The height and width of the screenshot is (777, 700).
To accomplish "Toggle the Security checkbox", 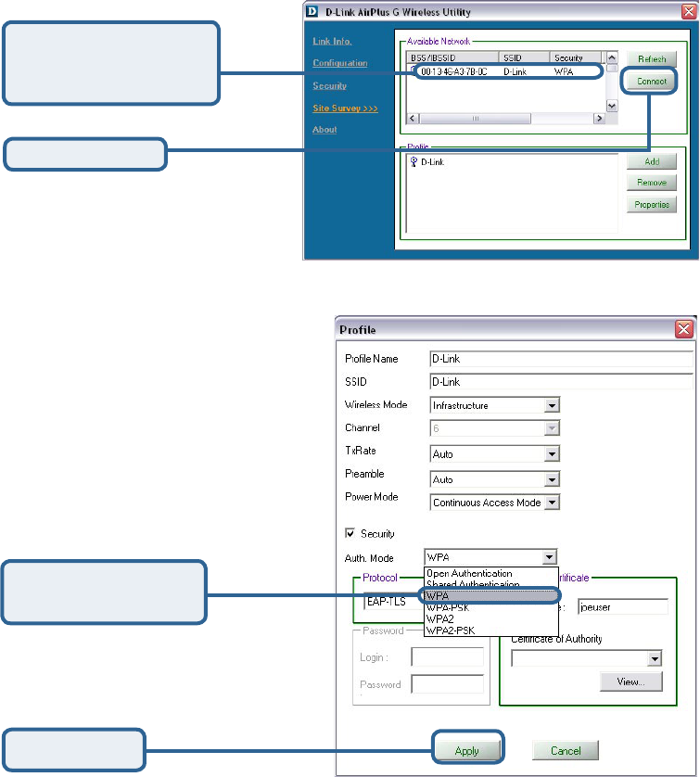I will [350, 533].
